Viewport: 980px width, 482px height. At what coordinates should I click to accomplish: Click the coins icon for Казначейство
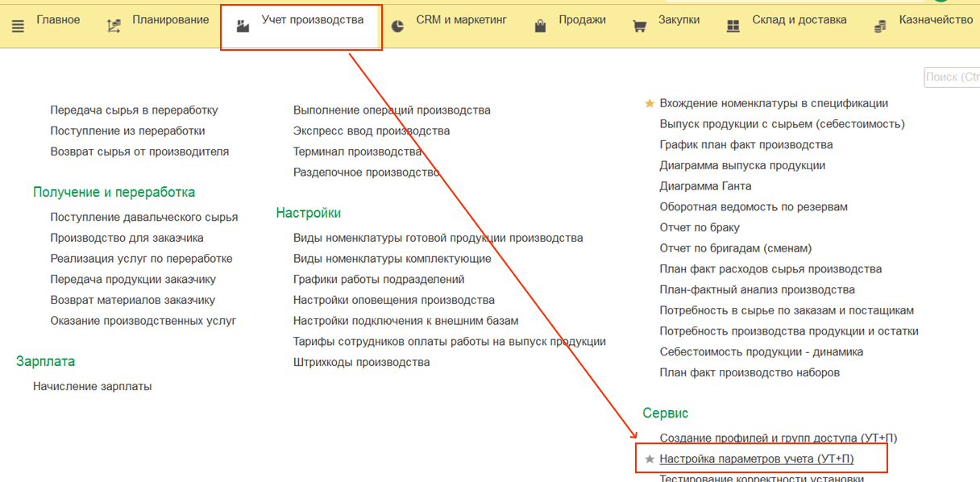pyautogui.click(x=881, y=26)
